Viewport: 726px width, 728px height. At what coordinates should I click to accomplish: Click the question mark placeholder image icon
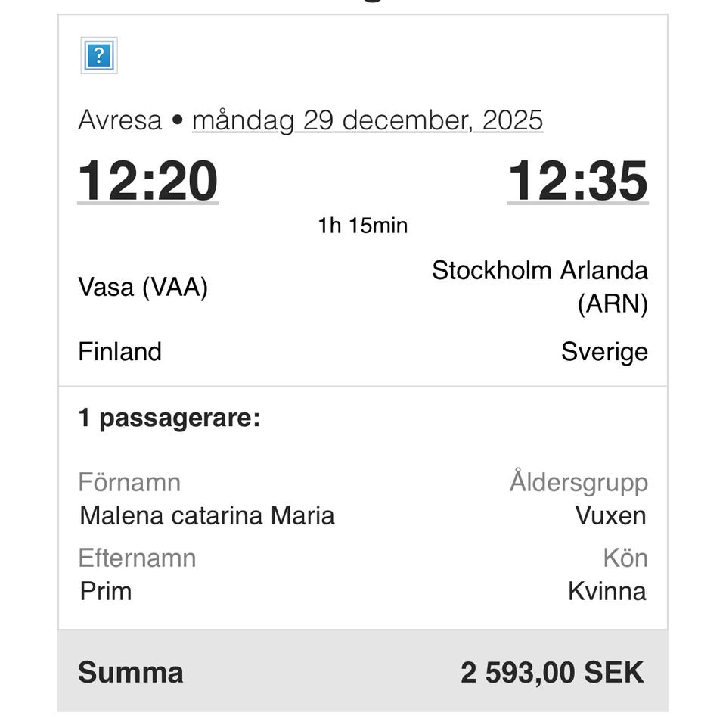(x=99, y=56)
